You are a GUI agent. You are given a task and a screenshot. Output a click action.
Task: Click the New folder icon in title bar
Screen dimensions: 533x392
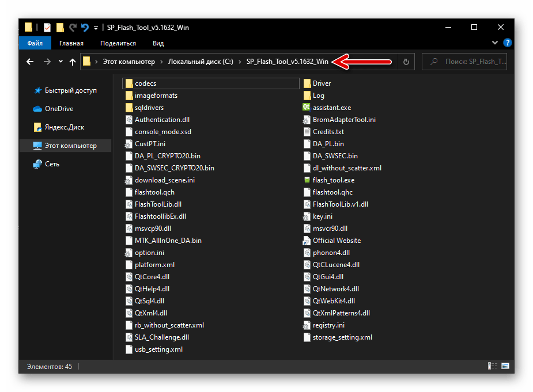tap(60, 28)
